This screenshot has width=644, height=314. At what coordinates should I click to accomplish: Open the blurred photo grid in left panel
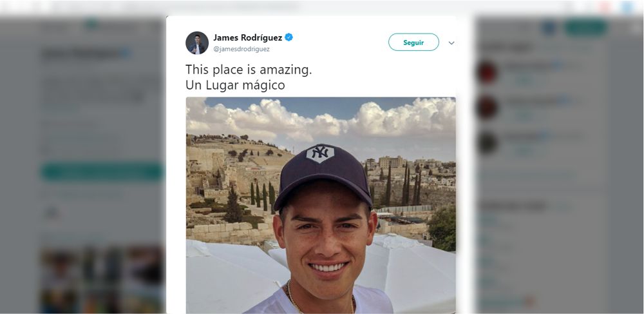click(102, 279)
